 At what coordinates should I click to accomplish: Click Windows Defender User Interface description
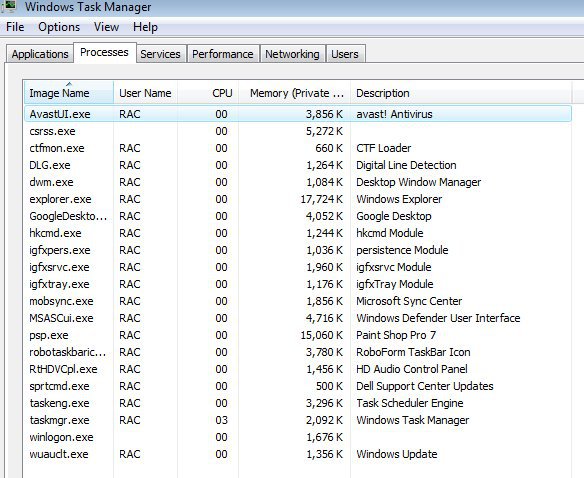[x=438, y=318]
